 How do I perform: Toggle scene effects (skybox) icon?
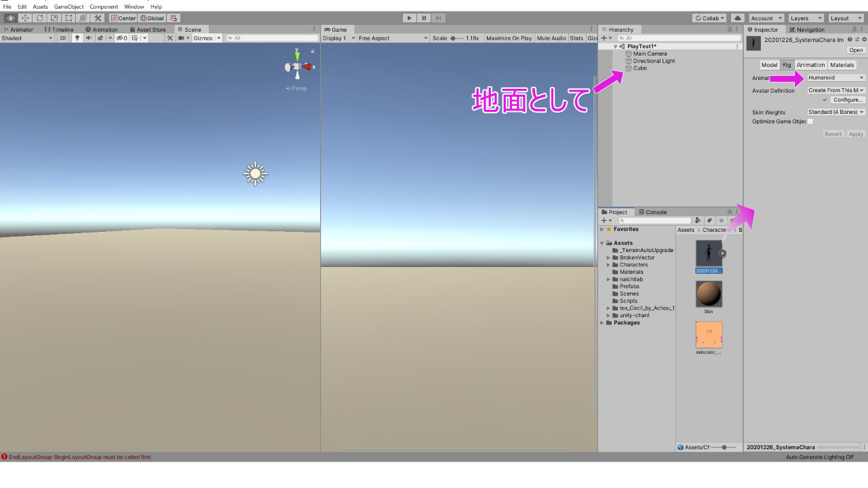pos(100,38)
